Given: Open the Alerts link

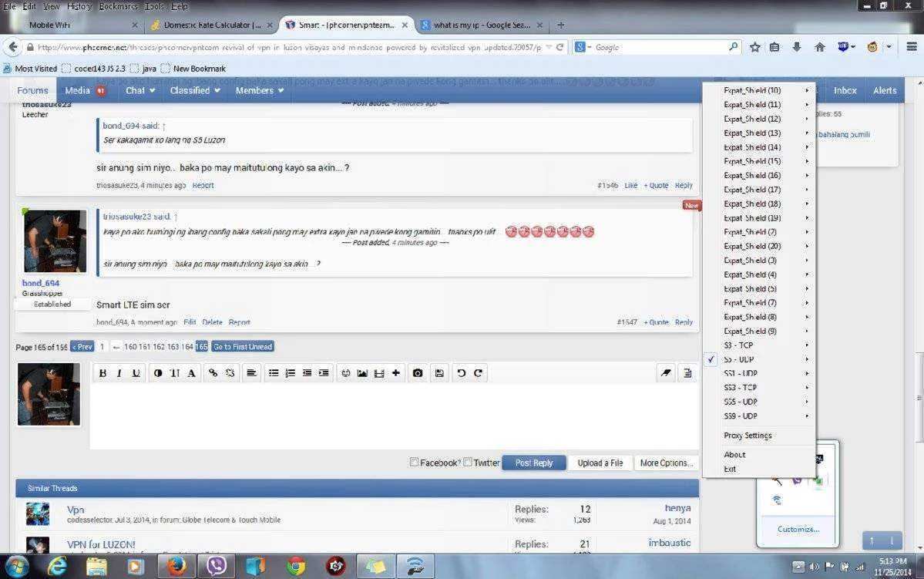Looking at the screenshot, I should tap(885, 90).
